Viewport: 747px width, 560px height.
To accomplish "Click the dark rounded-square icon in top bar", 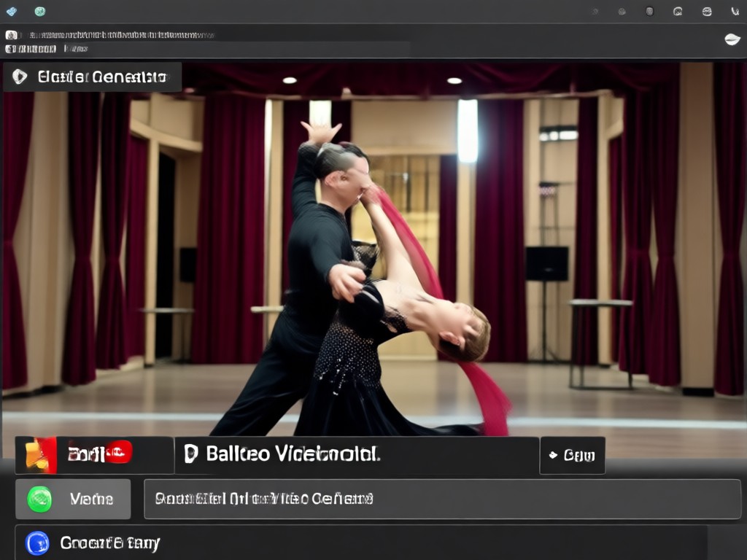I will [x=649, y=12].
